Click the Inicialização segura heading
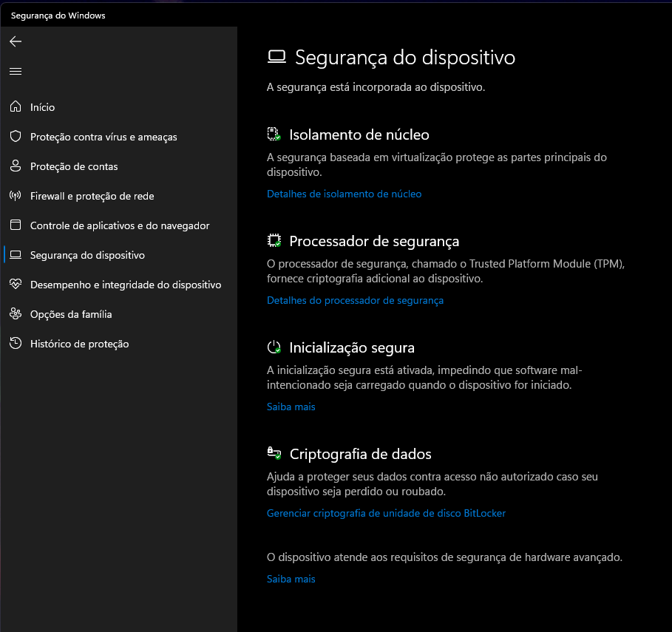The height and width of the screenshot is (632, 672). [352, 347]
